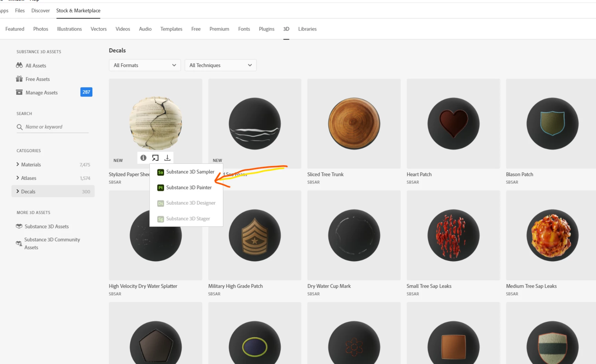Click the binoculars icon beside All Assets

coord(19,65)
